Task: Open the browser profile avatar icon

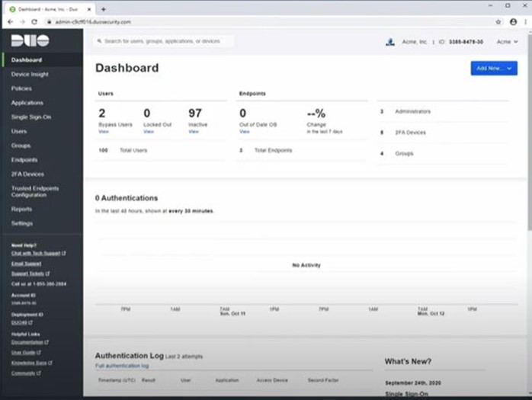Action: click(514, 21)
